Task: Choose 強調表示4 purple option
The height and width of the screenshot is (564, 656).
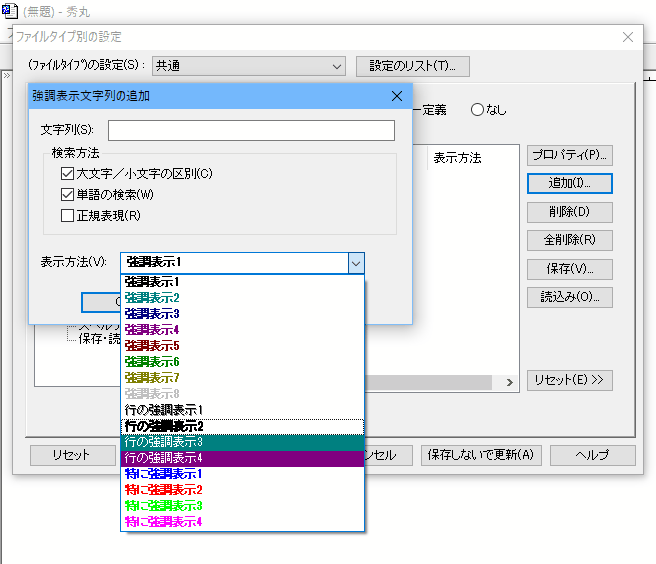Action: pos(242,330)
